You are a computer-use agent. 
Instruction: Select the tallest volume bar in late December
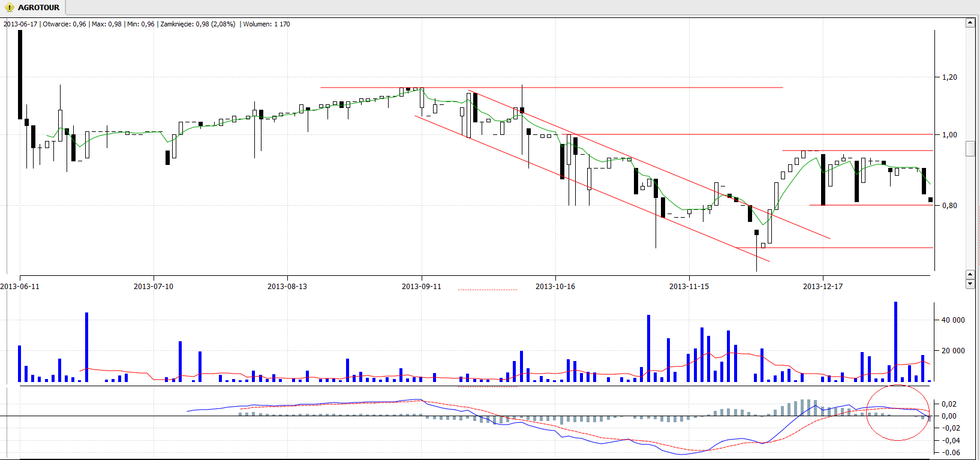(x=895, y=341)
